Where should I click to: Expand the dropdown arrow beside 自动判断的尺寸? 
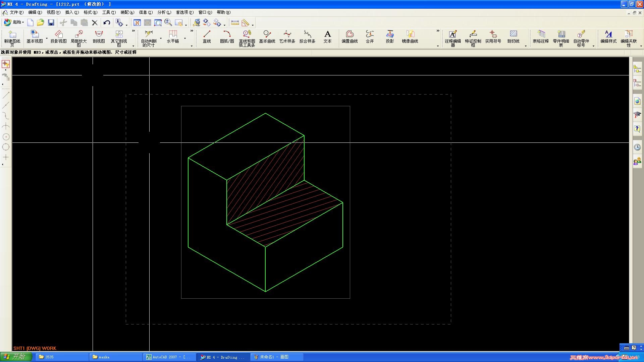pos(161,38)
